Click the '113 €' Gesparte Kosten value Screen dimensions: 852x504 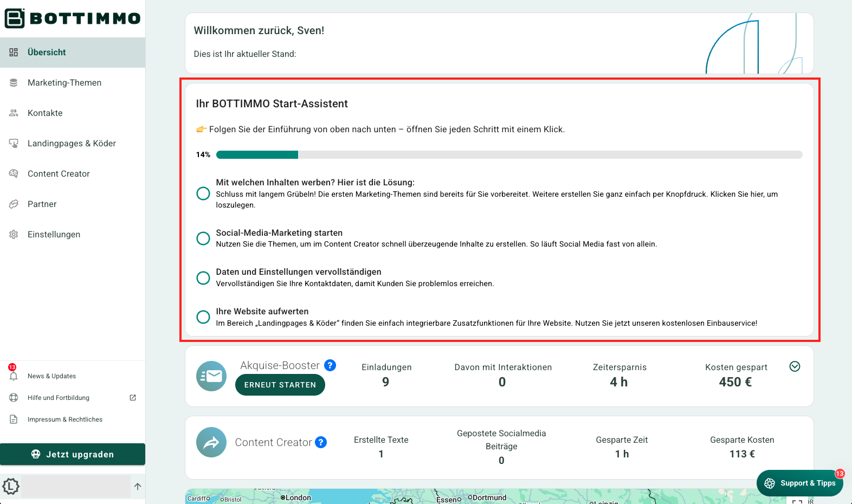pyautogui.click(x=743, y=454)
